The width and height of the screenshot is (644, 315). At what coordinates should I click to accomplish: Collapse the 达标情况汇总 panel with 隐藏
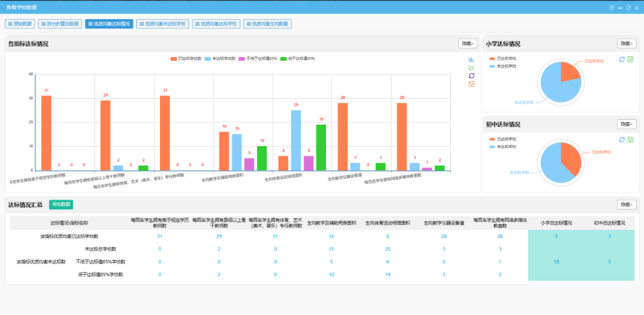pyautogui.click(x=626, y=204)
